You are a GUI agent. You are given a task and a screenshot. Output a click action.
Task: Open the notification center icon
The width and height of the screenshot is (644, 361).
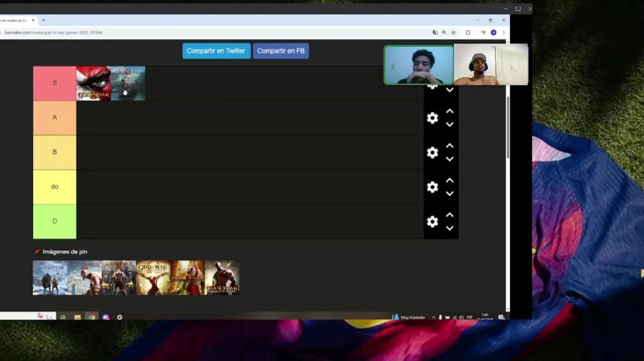click(501, 317)
